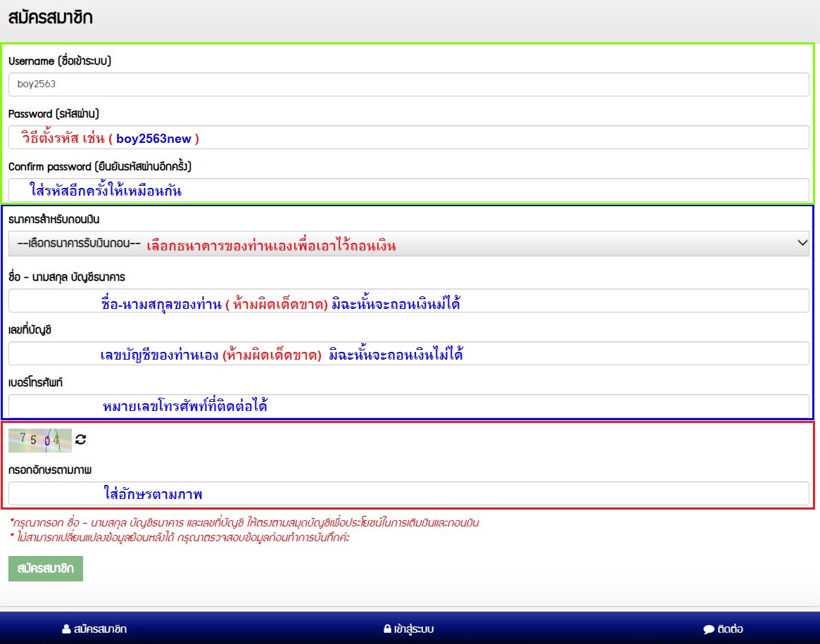
Task: Click the เลขที่บัญชี account number field
Action: [410, 354]
